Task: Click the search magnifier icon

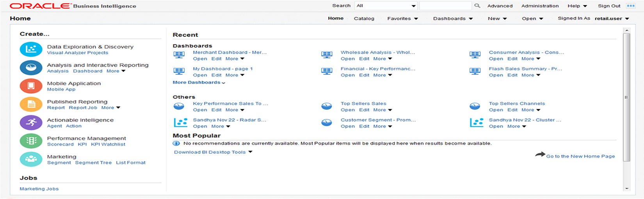Action: (477, 6)
